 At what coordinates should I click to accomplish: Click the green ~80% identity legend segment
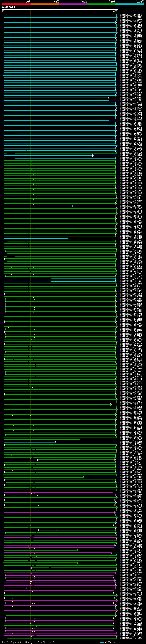(x=101, y=4)
